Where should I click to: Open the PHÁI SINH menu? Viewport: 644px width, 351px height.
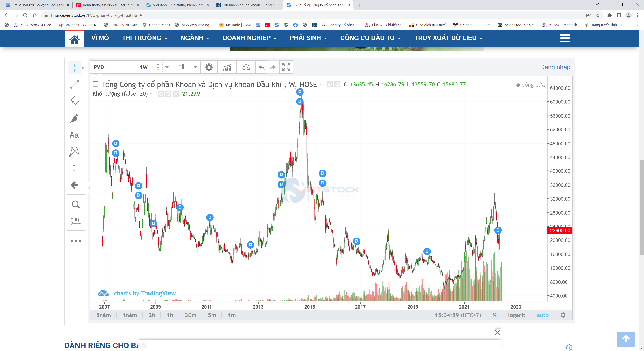(x=308, y=38)
